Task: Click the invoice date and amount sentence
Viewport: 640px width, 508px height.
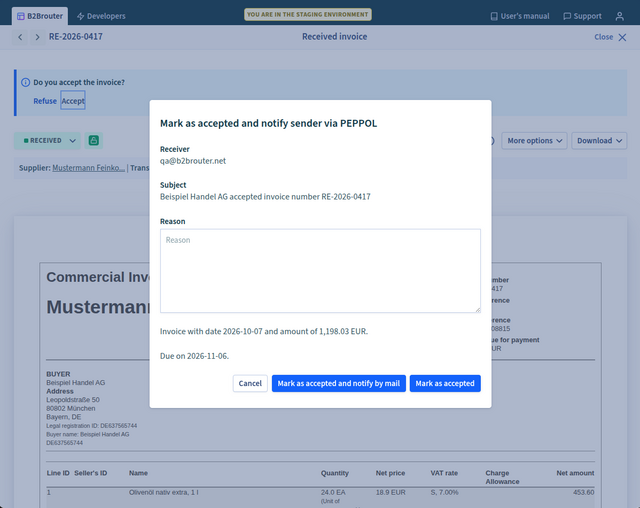Action: pyautogui.click(x=264, y=331)
